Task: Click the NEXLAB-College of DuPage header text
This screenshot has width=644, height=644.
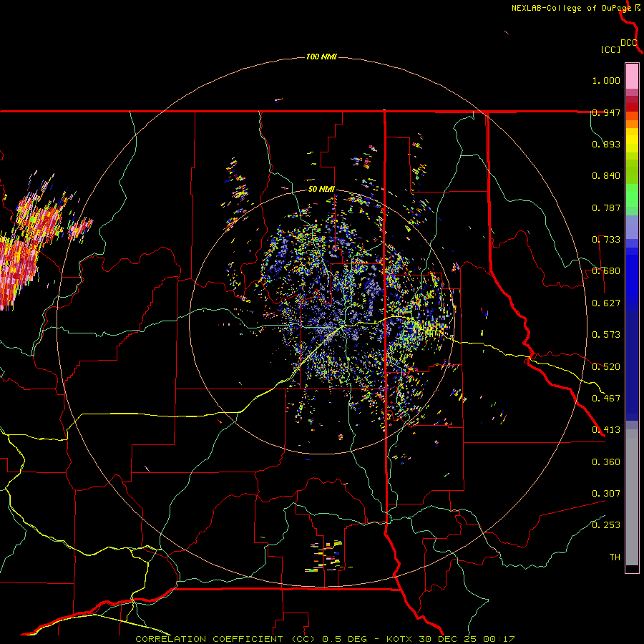Action: [x=576, y=8]
